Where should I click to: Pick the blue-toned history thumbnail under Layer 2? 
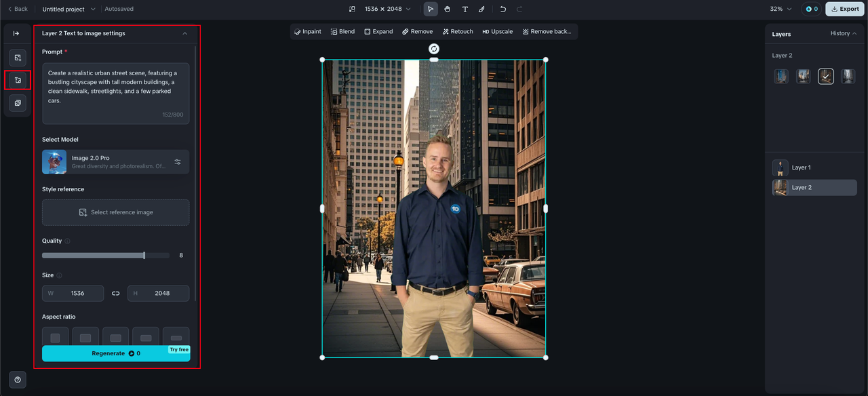coord(781,77)
